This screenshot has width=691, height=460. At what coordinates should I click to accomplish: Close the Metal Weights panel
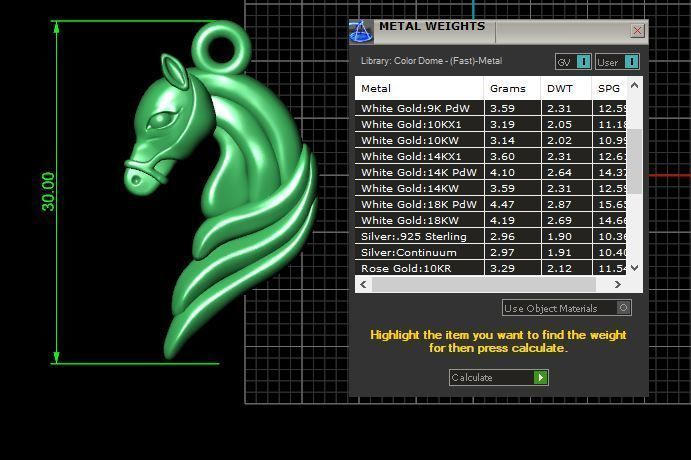(637, 31)
